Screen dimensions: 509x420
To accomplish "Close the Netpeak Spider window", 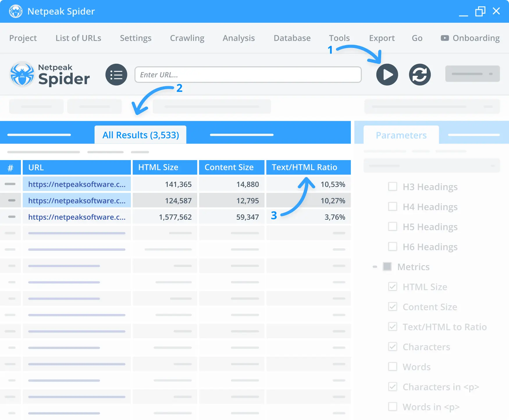I will tap(496, 11).
